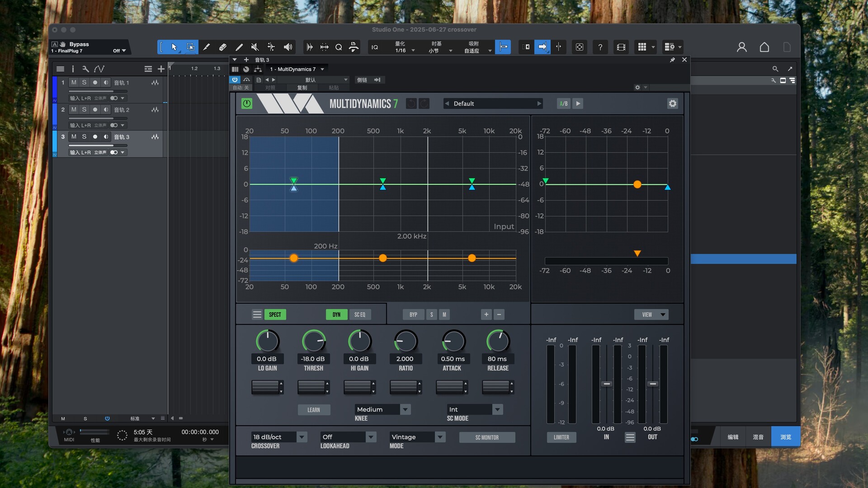Select the Line draw tool
868x488 pixels.
(x=239, y=47)
